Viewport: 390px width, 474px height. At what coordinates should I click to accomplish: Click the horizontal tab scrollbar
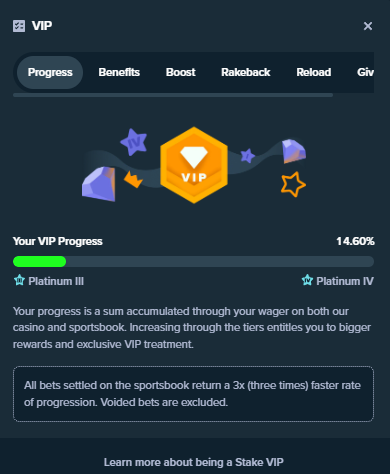173,95
